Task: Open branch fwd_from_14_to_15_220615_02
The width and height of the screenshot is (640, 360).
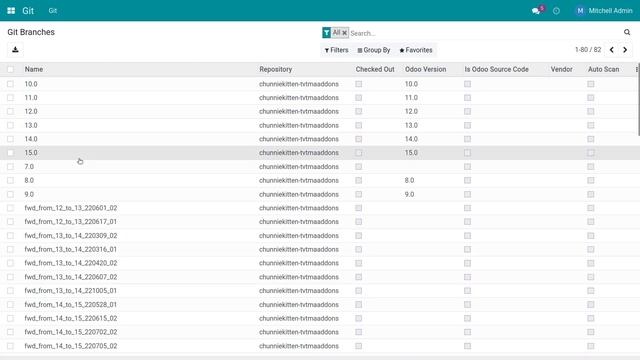Action: [x=320, y=318]
